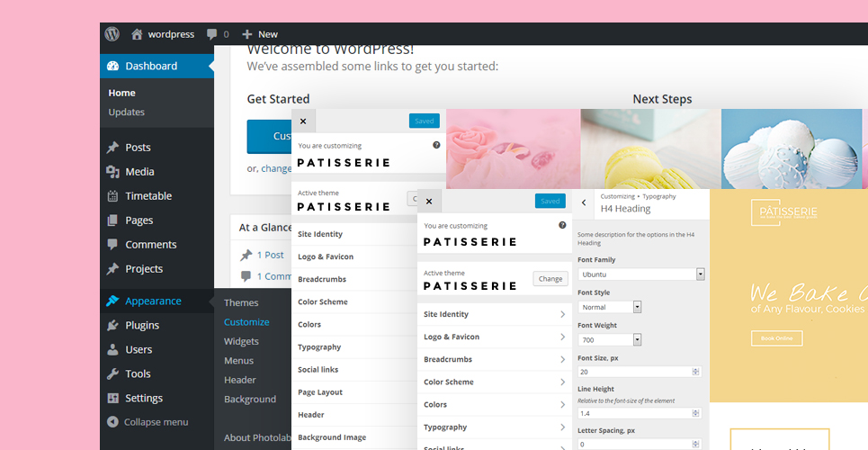Click the Timetable calendar icon

pos(112,196)
